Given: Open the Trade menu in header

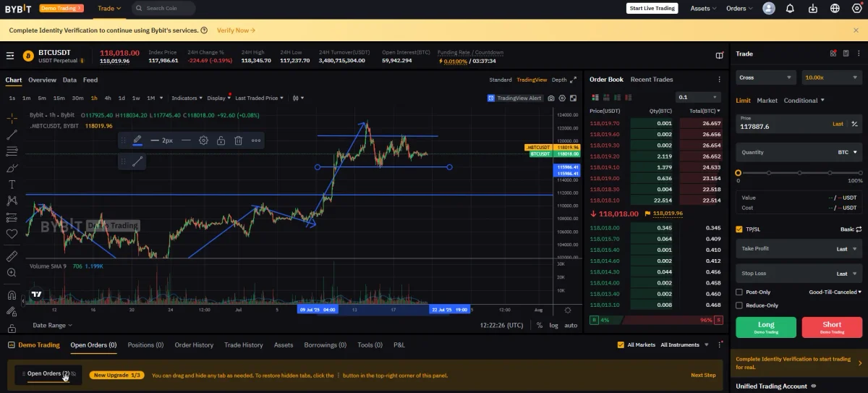Looking at the screenshot, I should click(x=109, y=9).
